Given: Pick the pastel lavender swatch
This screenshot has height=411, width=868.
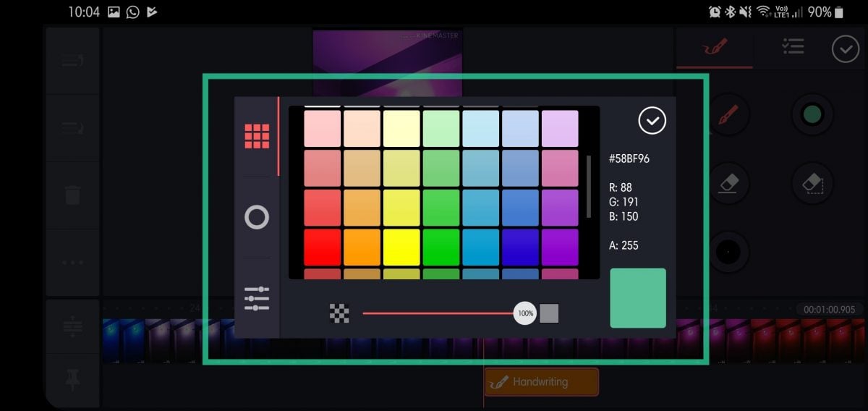Looking at the screenshot, I should click(560, 129).
